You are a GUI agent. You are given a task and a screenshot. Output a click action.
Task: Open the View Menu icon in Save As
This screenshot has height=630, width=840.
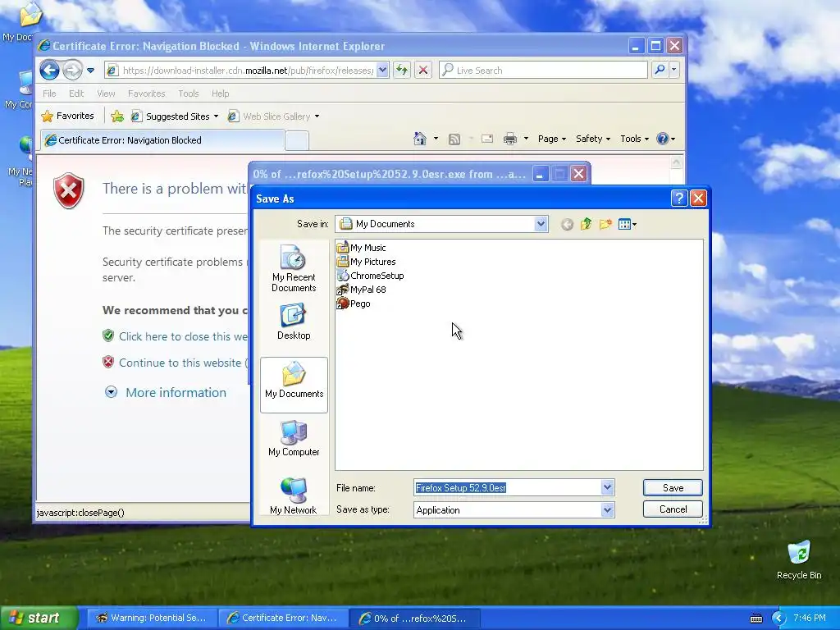[x=627, y=224]
